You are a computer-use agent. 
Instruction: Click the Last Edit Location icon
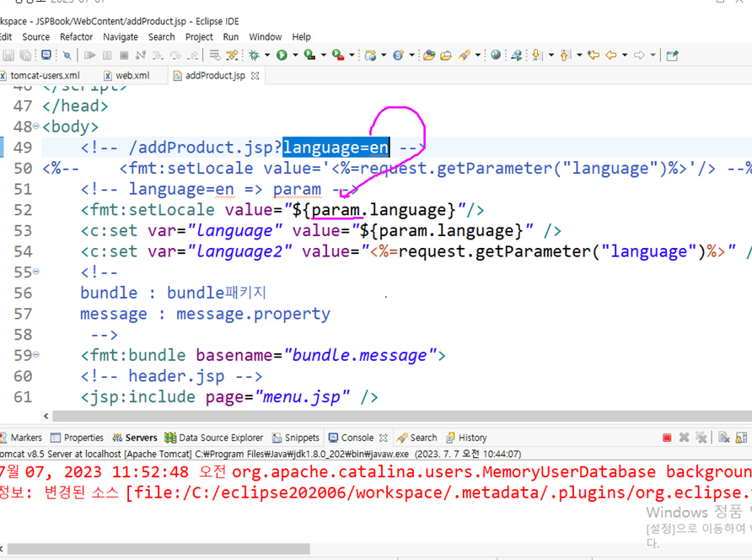pos(594,55)
